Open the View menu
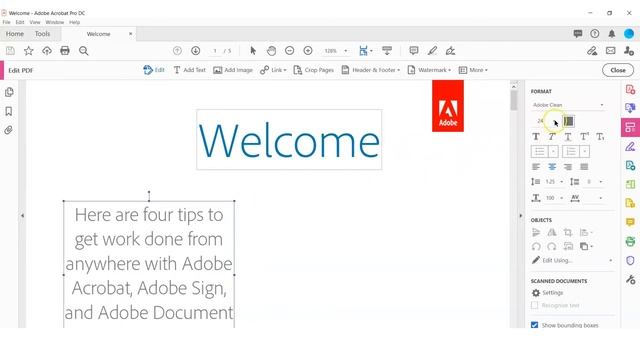This screenshot has height=360, width=640. [x=35, y=22]
